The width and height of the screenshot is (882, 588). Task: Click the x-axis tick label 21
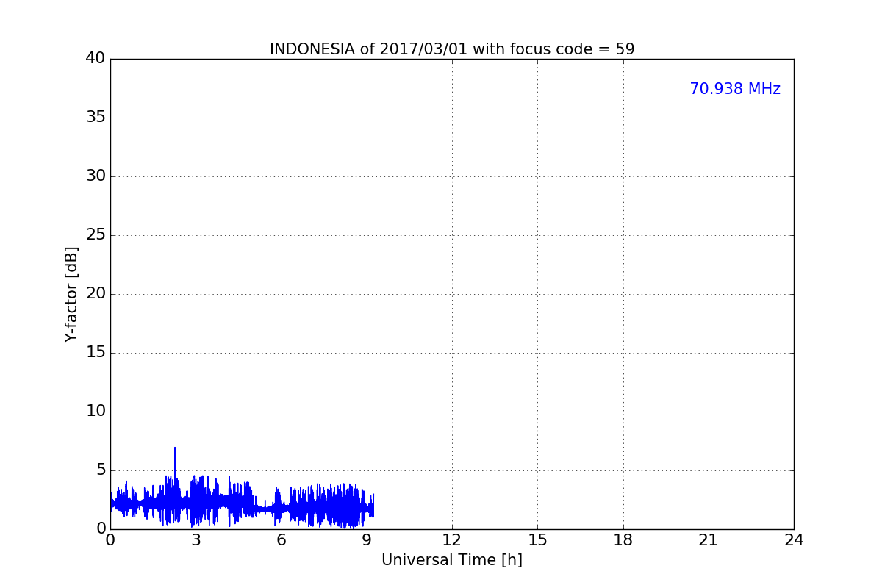(709, 540)
